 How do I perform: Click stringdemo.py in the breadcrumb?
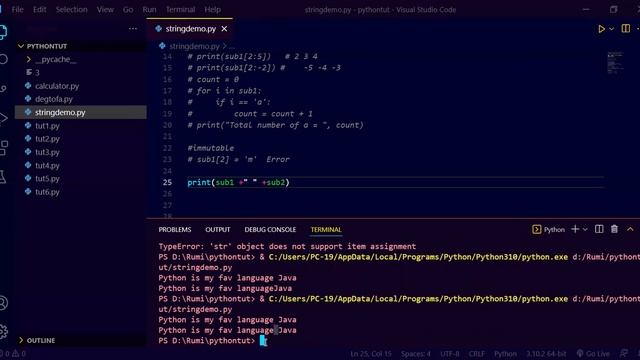194,46
